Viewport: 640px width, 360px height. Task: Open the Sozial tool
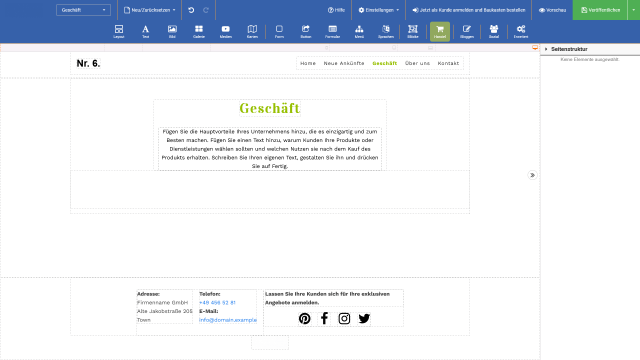[x=494, y=31]
